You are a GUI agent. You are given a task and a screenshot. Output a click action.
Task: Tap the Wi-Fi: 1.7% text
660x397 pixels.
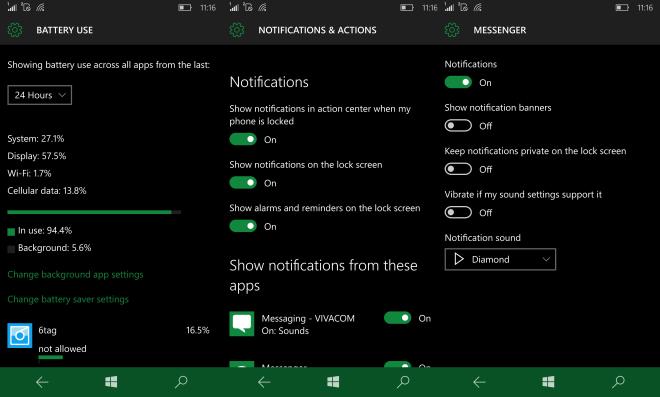tap(29, 173)
